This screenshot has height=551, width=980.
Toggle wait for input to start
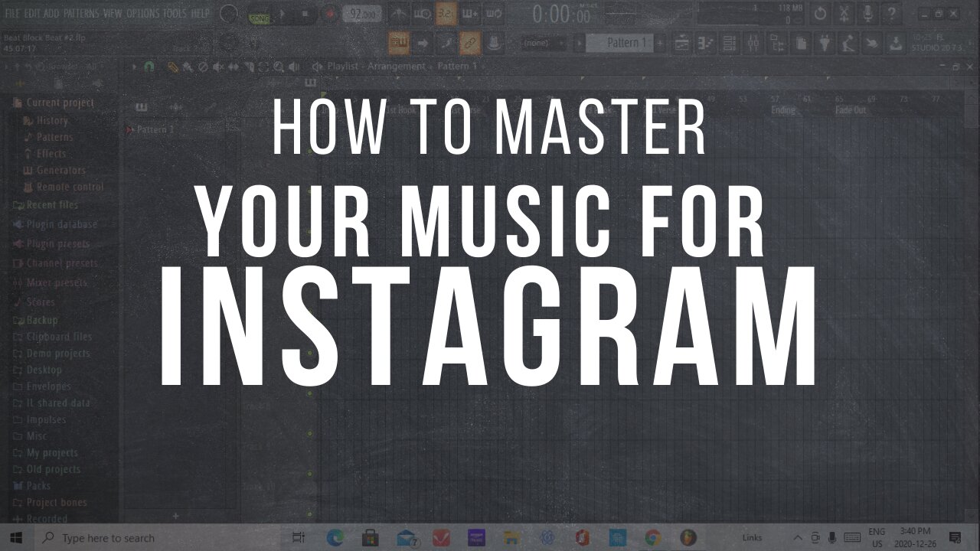pyautogui.click(x=423, y=14)
